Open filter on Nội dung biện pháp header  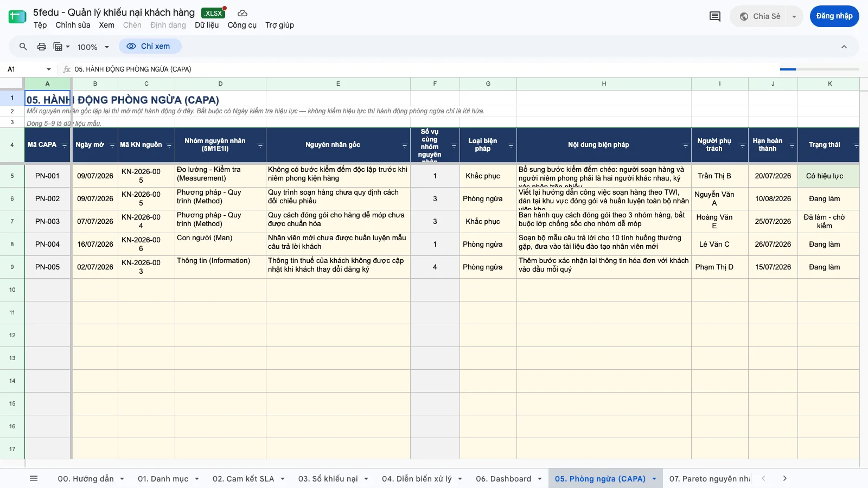686,145
